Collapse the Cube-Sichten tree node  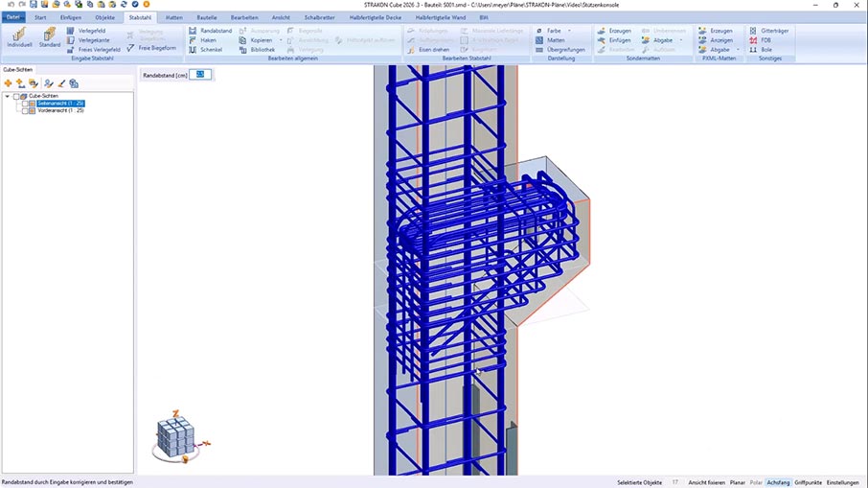click(x=8, y=97)
